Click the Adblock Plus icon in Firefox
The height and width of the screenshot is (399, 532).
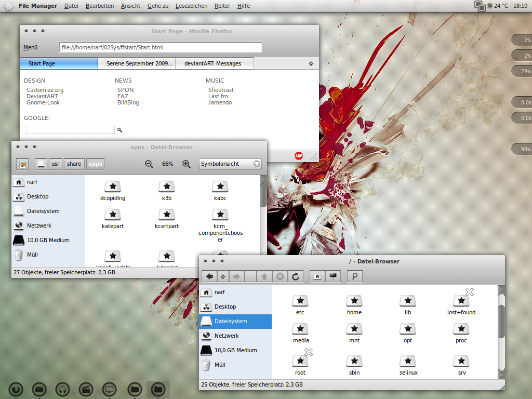pos(299,155)
